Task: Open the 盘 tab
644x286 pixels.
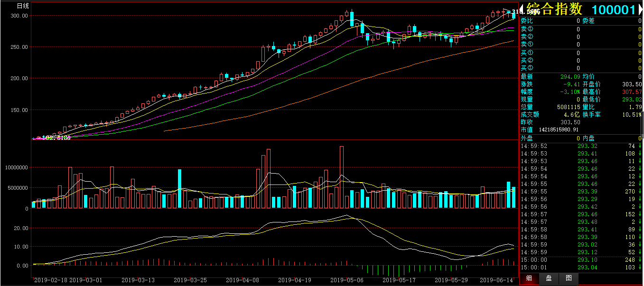Action: [549, 279]
